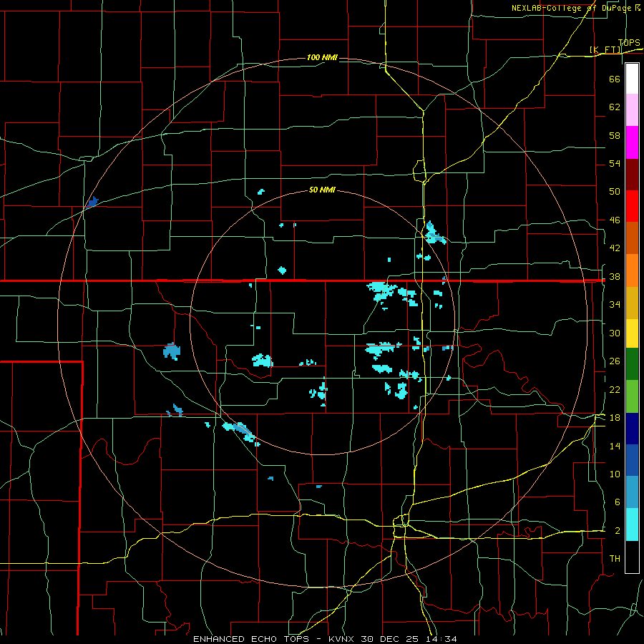Screen dimensions: 644x644
Task: Click the navy blue swatch beside 18
Action: point(632,429)
